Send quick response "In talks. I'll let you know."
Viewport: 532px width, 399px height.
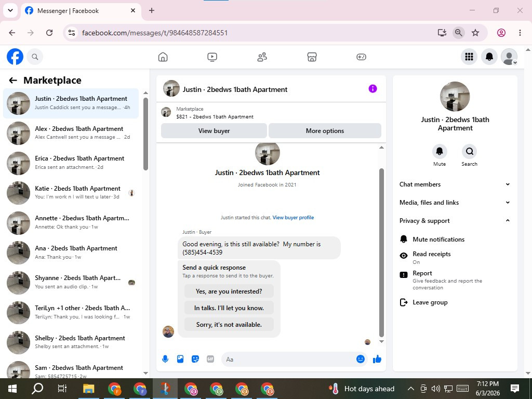[229, 308]
